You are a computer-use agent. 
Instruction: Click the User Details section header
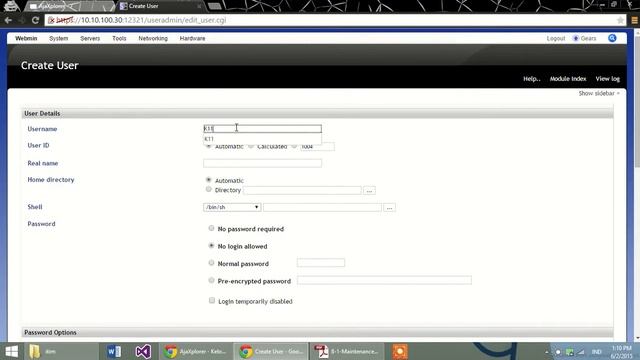point(317,113)
